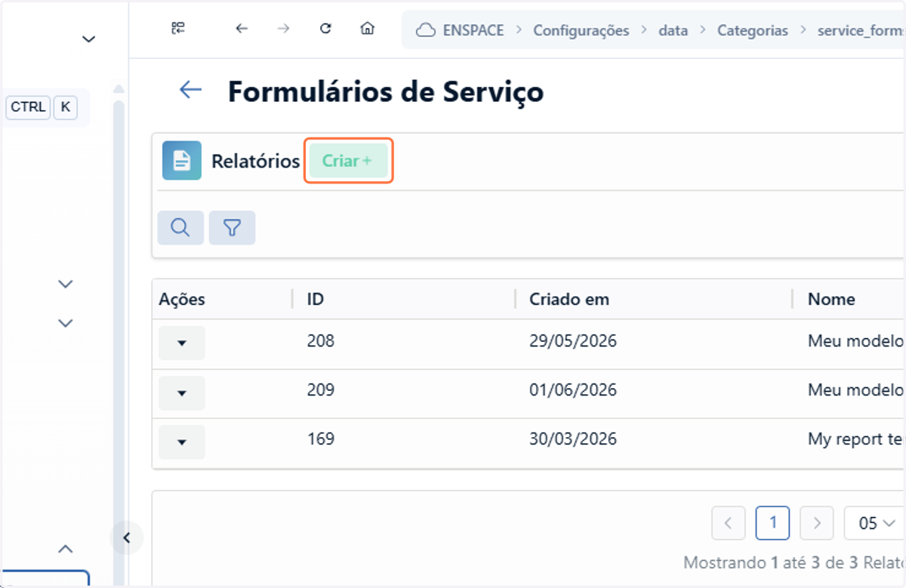Click the Criar + button
Screen dimensions: 906x588
point(348,161)
